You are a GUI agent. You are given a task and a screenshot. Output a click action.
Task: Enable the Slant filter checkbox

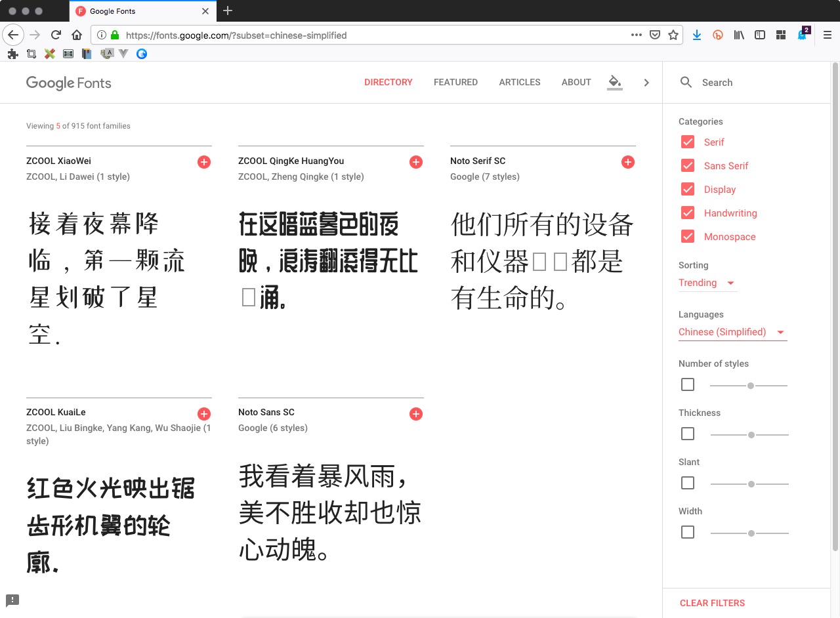[x=688, y=483]
